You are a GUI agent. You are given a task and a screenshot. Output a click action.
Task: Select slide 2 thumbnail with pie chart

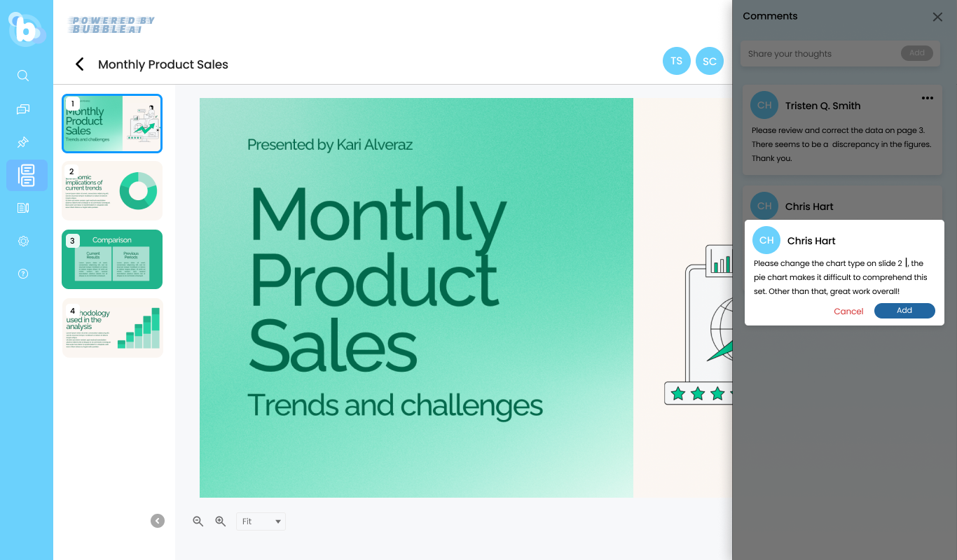(112, 190)
